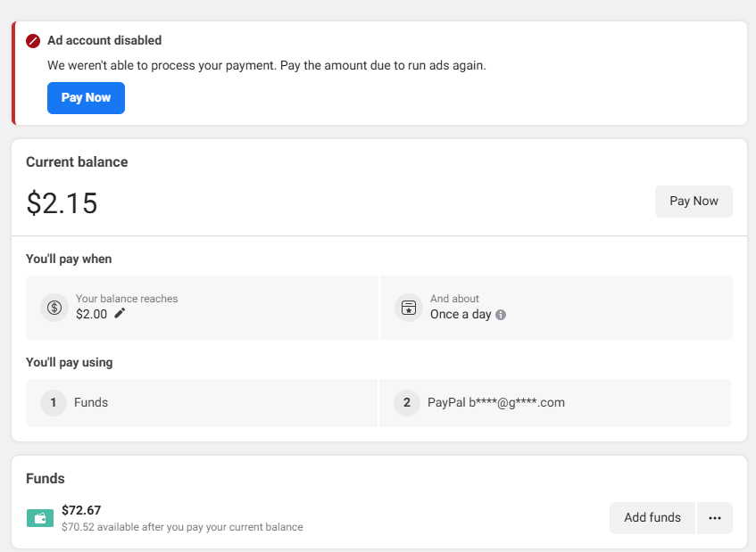756x552 pixels.
Task: Click the green wallet icon in Funds
Action: 40,518
